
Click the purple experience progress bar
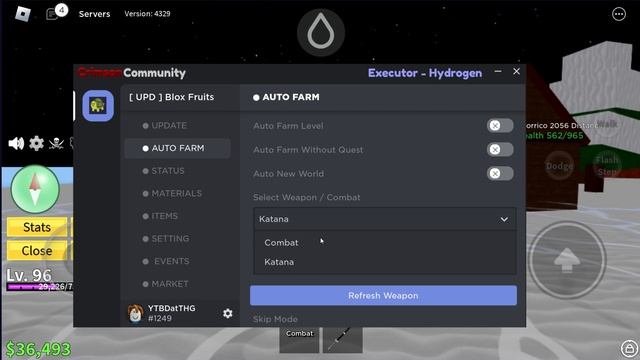point(40,287)
